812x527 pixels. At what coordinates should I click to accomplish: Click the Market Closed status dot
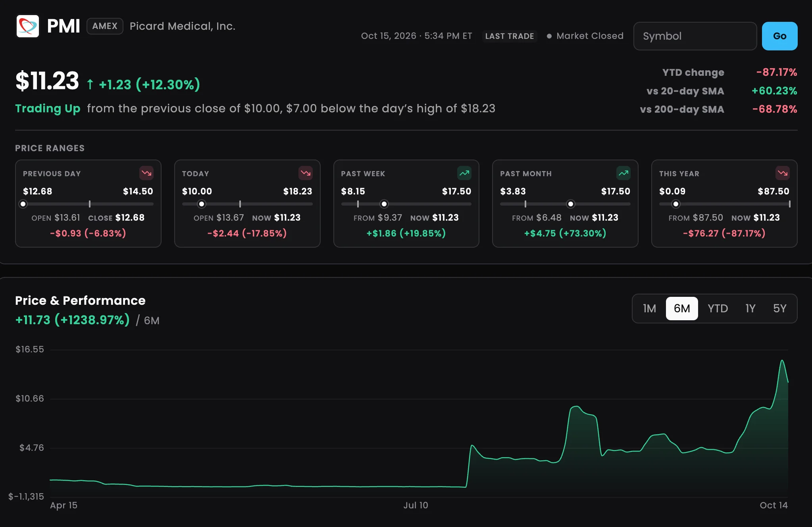pos(549,36)
